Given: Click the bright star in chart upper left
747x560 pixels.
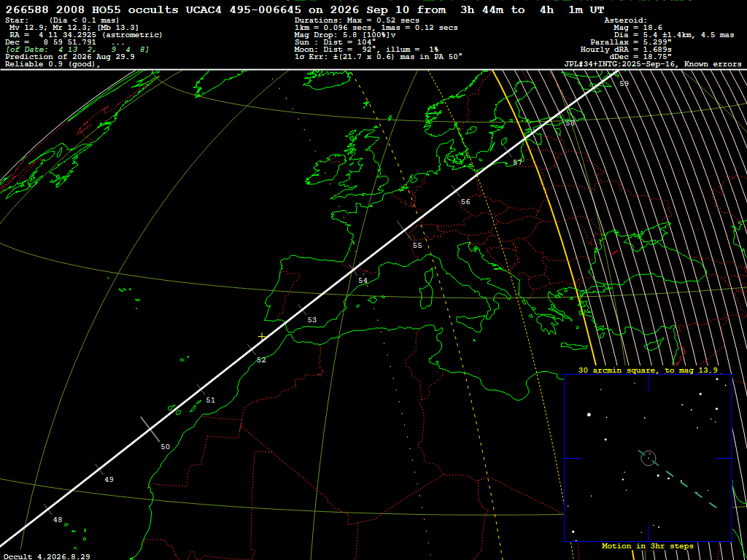Looking at the screenshot, I should click(589, 415).
